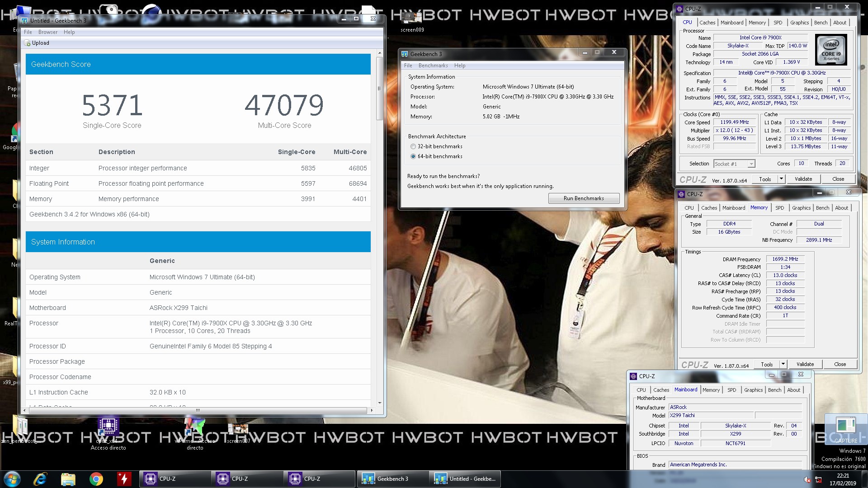Click the Upload icon in Geekbench results
The height and width of the screenshot is (488, 868).
[28, 43]
